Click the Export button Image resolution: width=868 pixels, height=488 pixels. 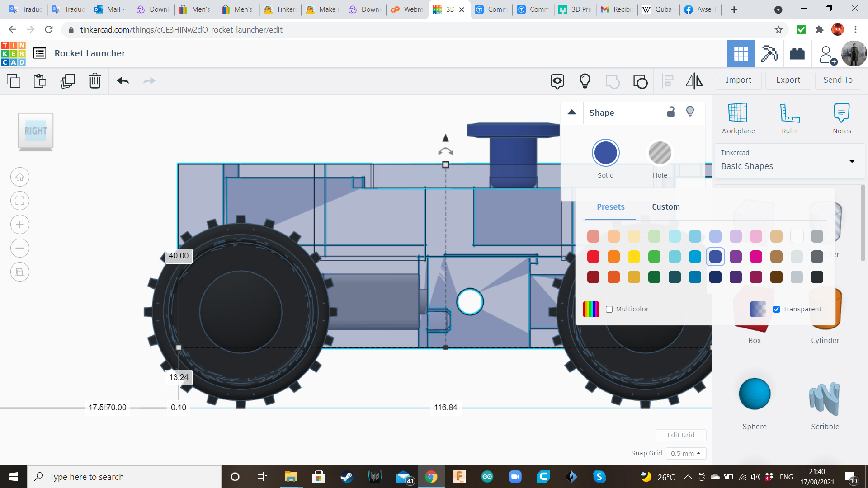click(x=788, y=80)
